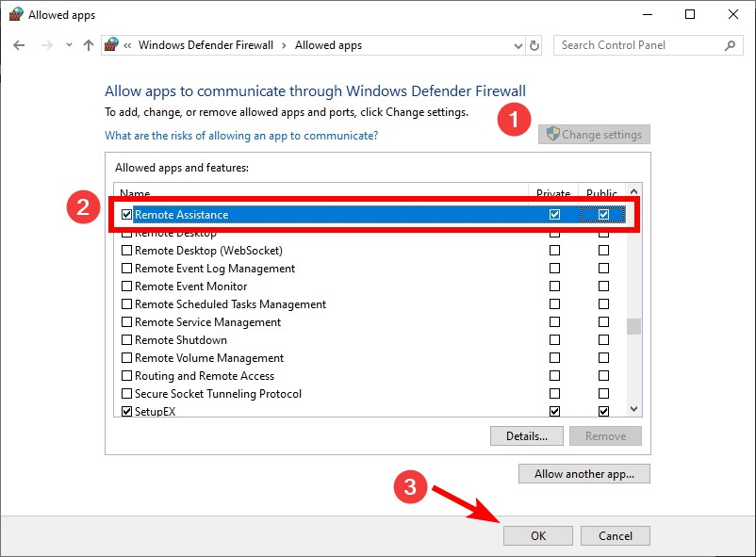Select the "Remote Desktop (WebSocket)" row label

(208, 251)
